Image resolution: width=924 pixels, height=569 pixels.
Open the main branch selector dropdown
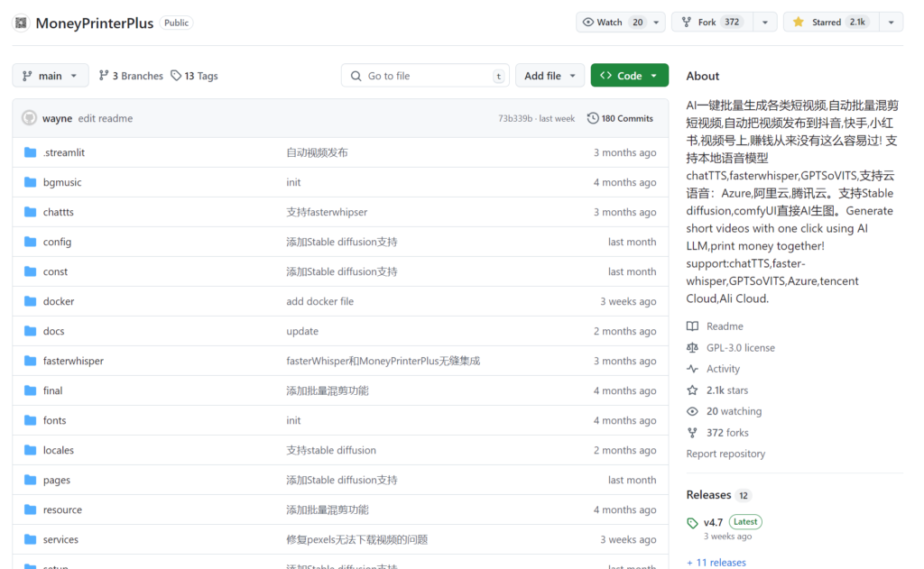pyautogui.click(x=51, y=76)
